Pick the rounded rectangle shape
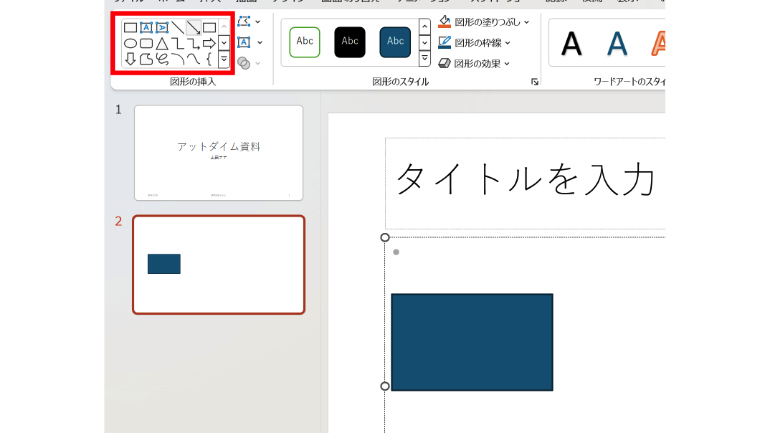This screenshot has height=433, width=770. pos(146,44)
